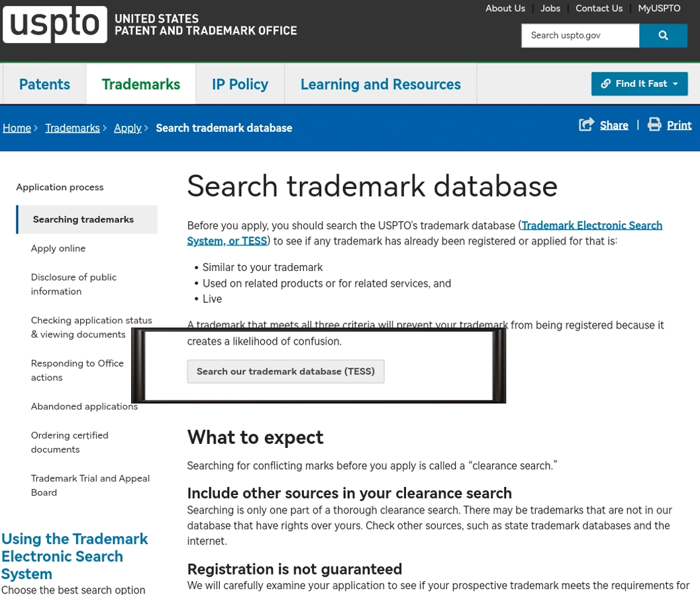The width and height of the screenshot is (700, 595).
Task: Click the magnifying glass search button
Action: [x=663, y=36]
